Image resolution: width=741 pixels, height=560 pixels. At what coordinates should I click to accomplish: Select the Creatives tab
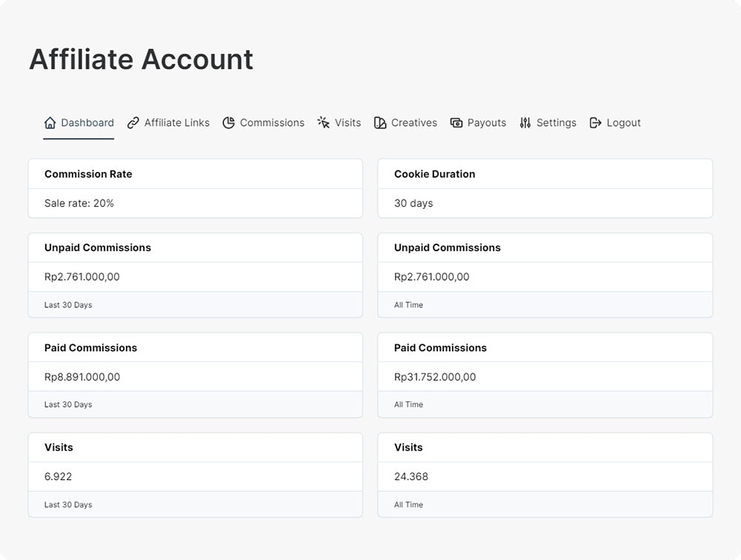click(x=406, y=123)
